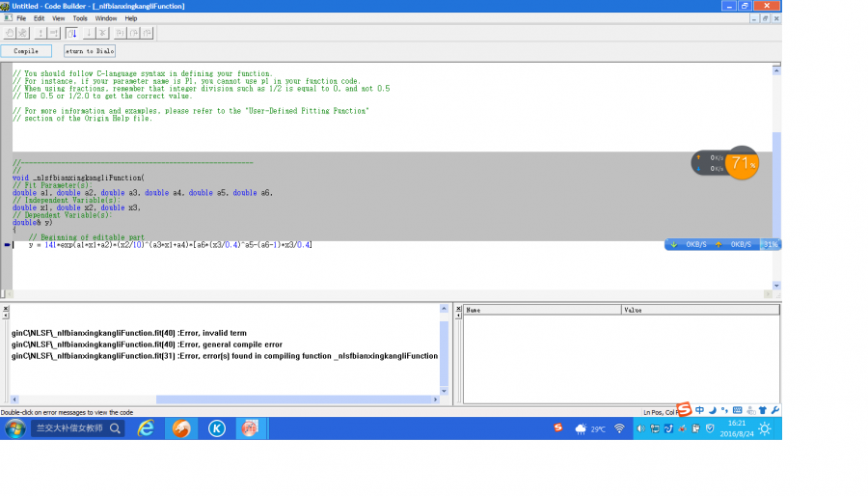This screenshot has width=868, height=496.
Task: Toggle the Chinese/English 中 input mode
Action: click(700, 410)
